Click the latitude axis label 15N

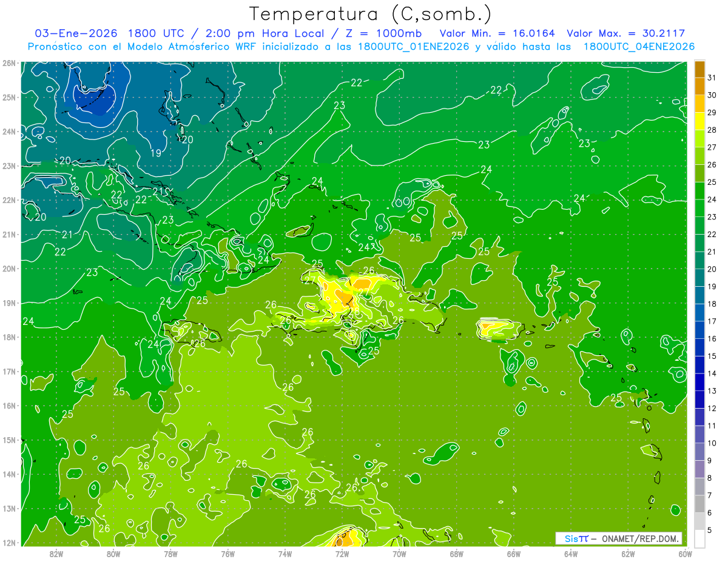point(8,440)
